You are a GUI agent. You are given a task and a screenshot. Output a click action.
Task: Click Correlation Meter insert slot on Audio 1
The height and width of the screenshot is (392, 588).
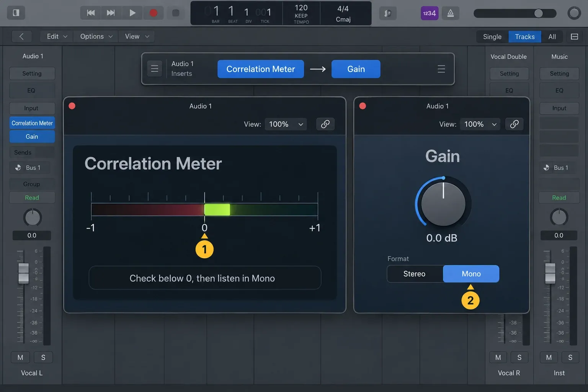pos(32,123)
